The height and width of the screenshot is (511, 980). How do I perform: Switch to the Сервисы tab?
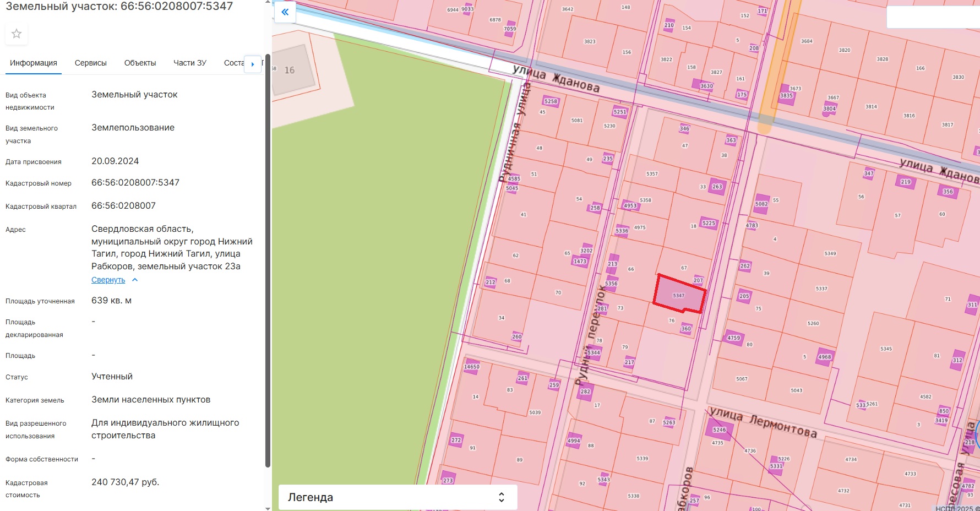[x=91, y=63]
